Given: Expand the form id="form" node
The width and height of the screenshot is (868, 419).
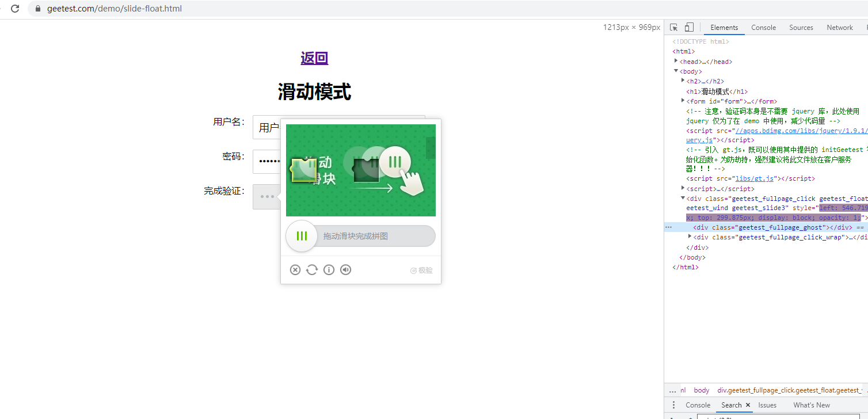Looking at the screenshot, I should tap(683, 101).
